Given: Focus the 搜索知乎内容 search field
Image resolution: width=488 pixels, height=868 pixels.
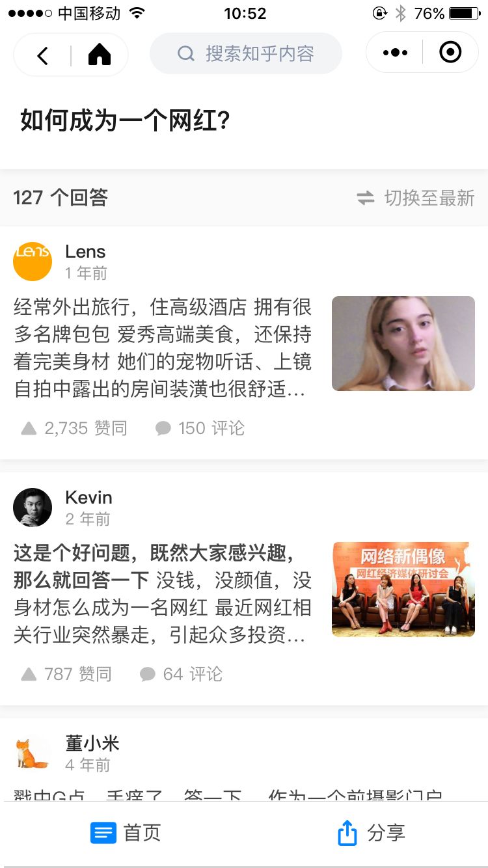Looking at the screenshot, I should [246, 53].
